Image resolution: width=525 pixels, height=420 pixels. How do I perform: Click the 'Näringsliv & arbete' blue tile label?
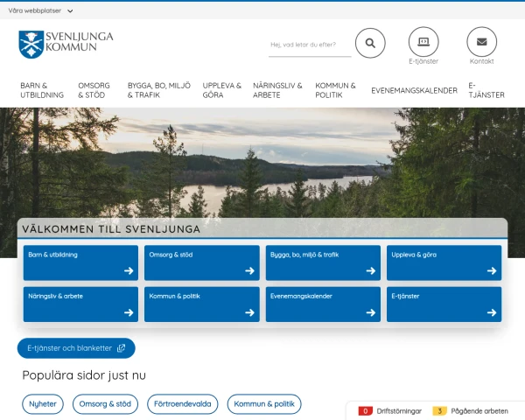click(x=56, y=296)
